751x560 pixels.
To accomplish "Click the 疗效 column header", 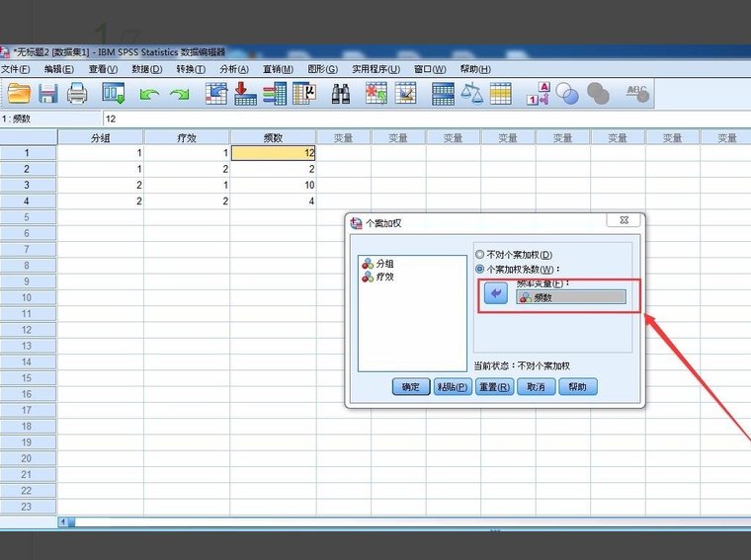I will coord(186,138).
